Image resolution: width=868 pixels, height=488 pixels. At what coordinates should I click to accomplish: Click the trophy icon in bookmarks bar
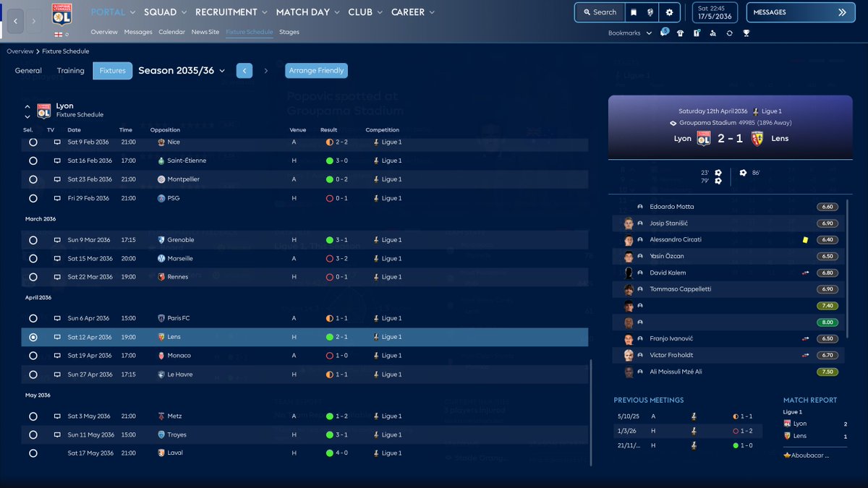pos(746,33)
